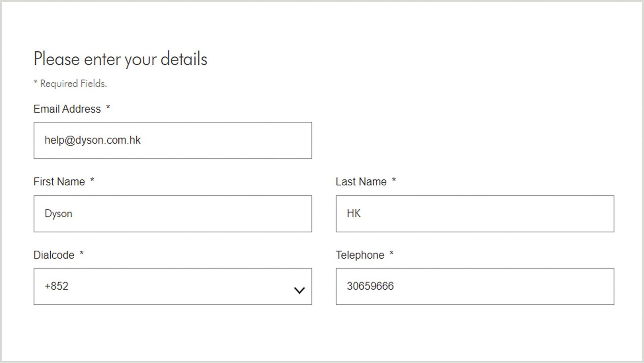Click the Telephone label text
644x363 pixels.
point(360,255)
